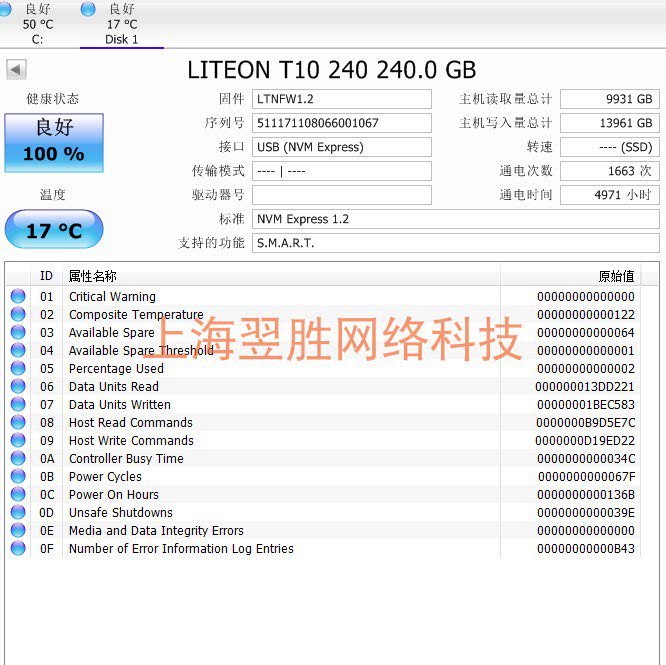This screenshot has height=665, width=666.
Task: Click raw value 0000000000039E
Action: click(586, 513)
